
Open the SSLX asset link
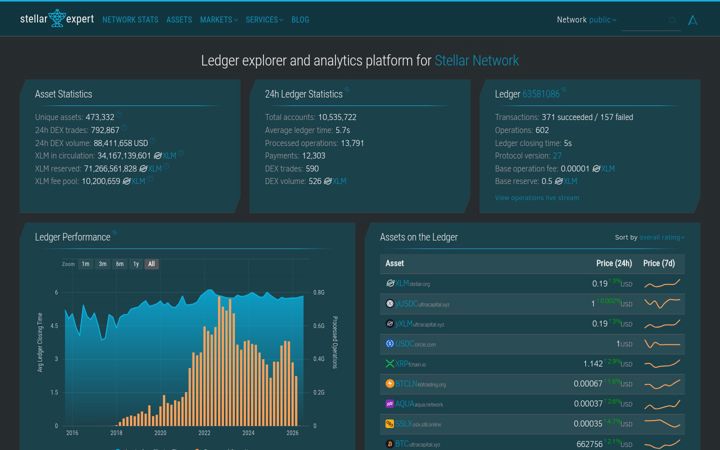pos(418,424)
